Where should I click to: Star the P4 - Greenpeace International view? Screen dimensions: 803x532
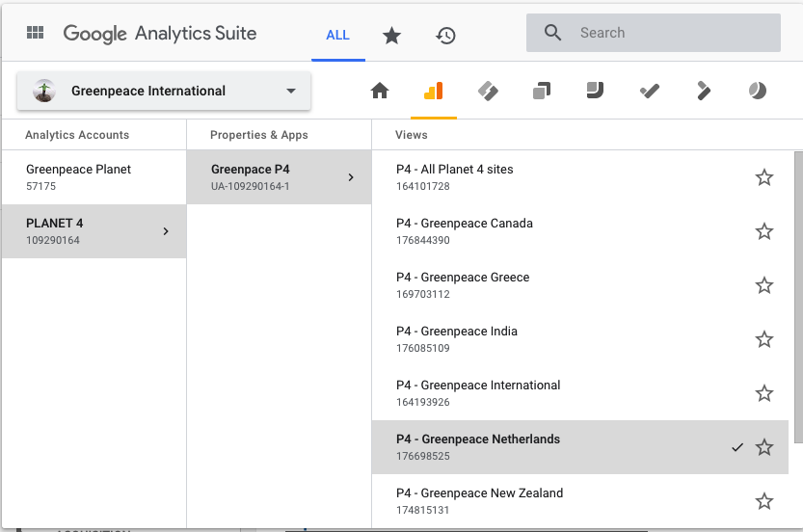click(x=764, y=393)
